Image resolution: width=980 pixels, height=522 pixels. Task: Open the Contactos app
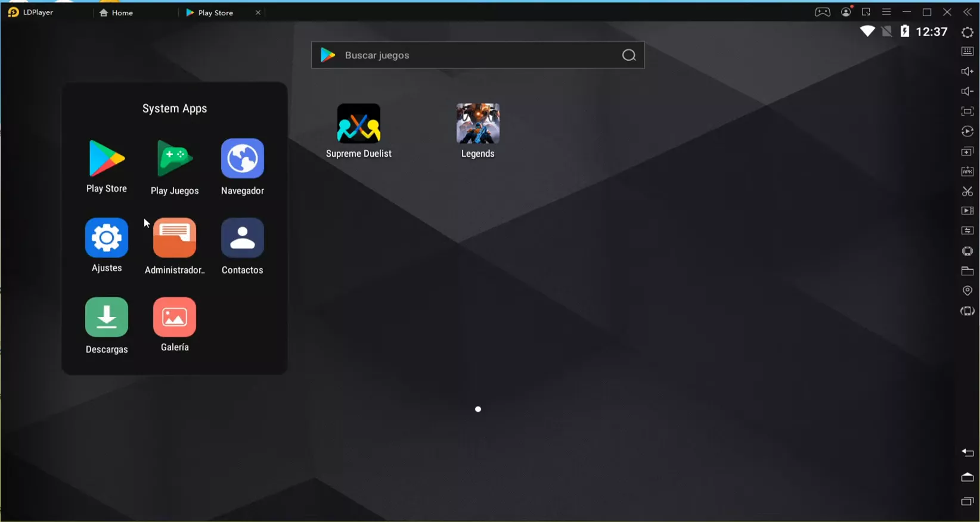coord(243,238)
